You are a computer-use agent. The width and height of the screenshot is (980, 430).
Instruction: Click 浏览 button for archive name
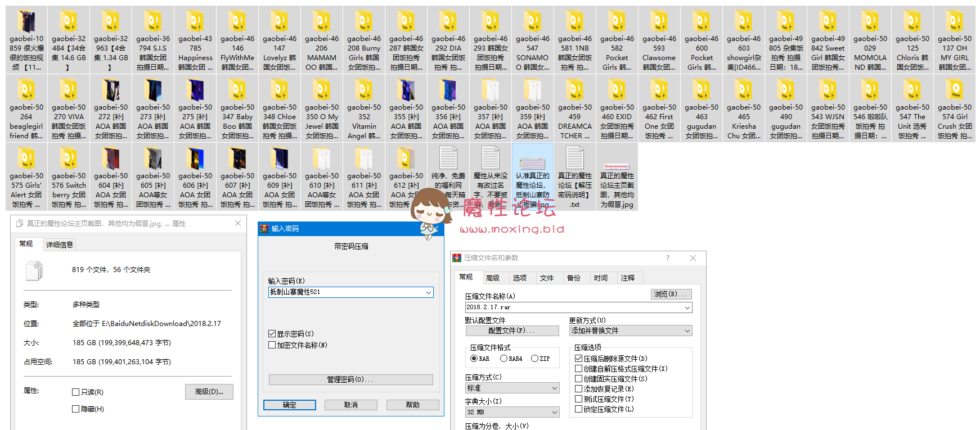(x=672, y=294)
